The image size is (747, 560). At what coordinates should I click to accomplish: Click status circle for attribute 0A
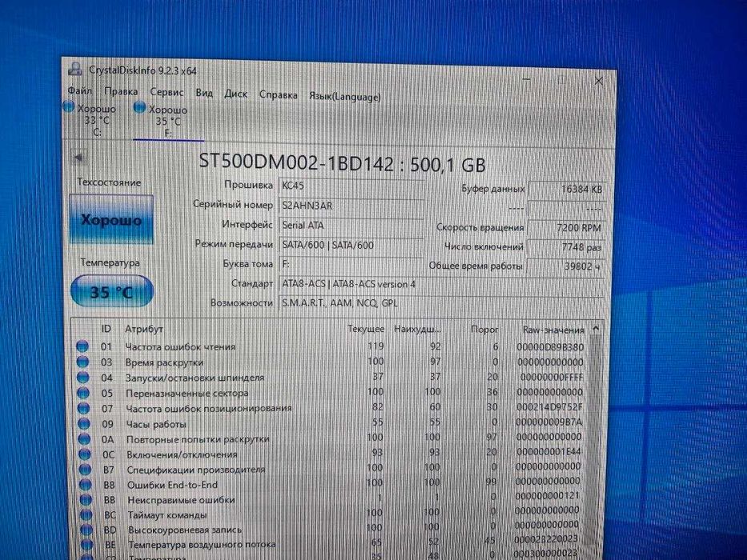[x=84, y=438]
